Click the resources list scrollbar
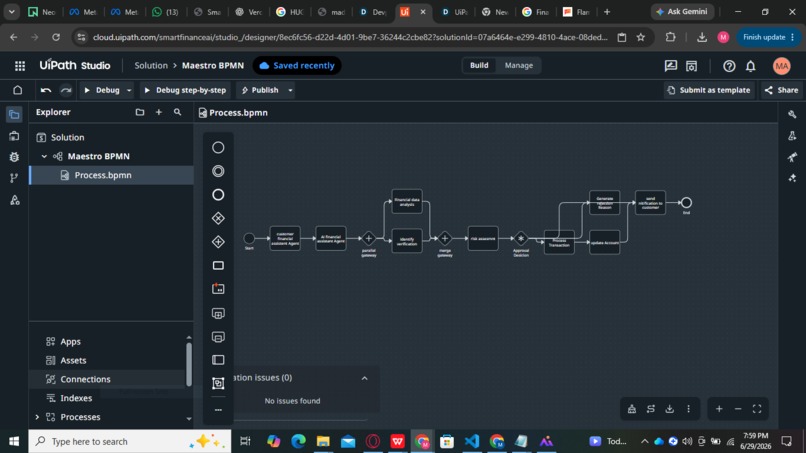 [x=189, y=364]
